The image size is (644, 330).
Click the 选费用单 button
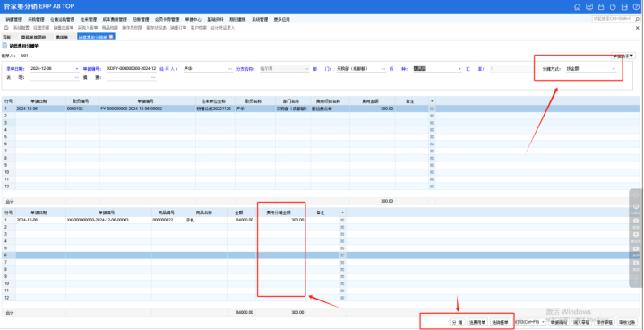(x=477, y=322)
